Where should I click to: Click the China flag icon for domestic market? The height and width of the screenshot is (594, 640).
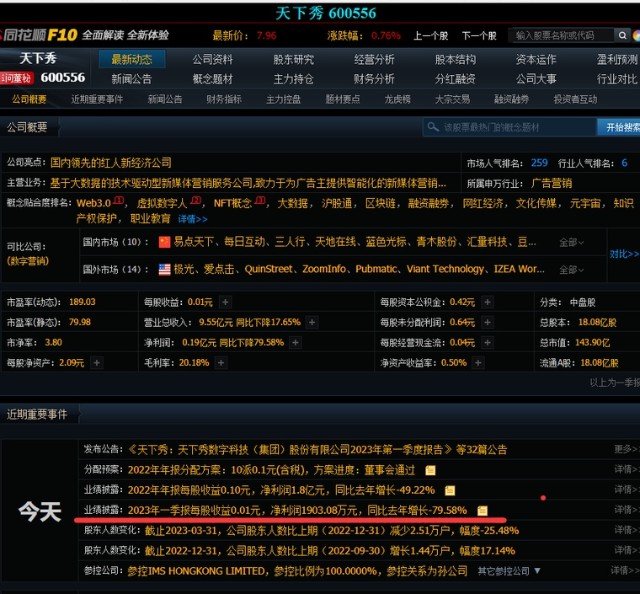[x=165, y=242]
